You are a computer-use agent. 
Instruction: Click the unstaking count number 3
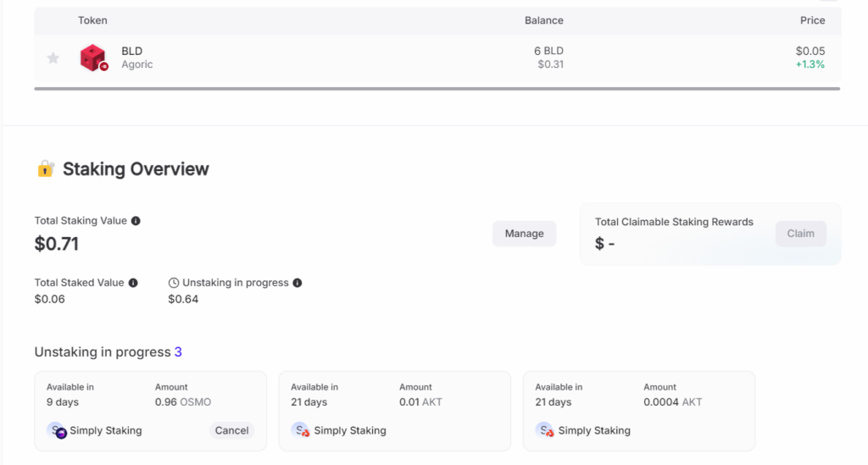click(x=178, y=352)
